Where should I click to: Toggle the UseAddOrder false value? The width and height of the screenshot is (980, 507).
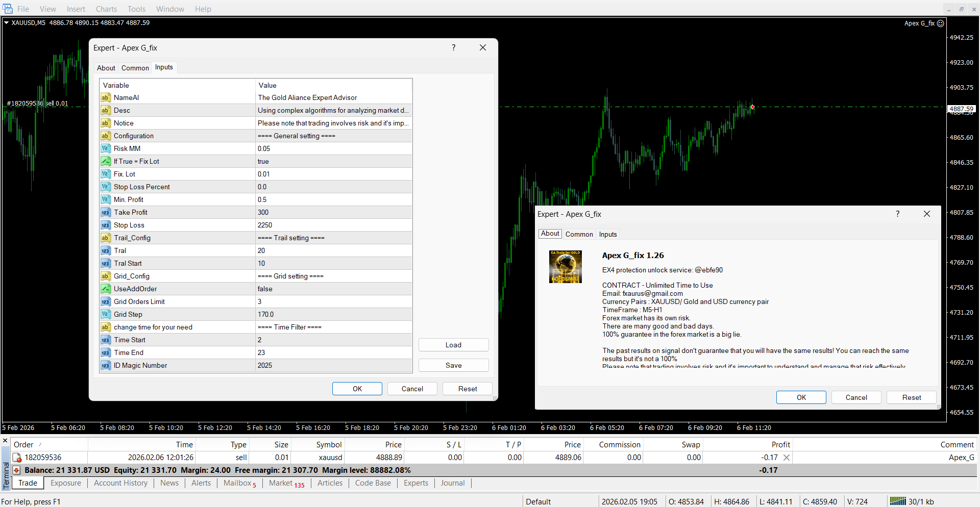[x=333, y=289]
